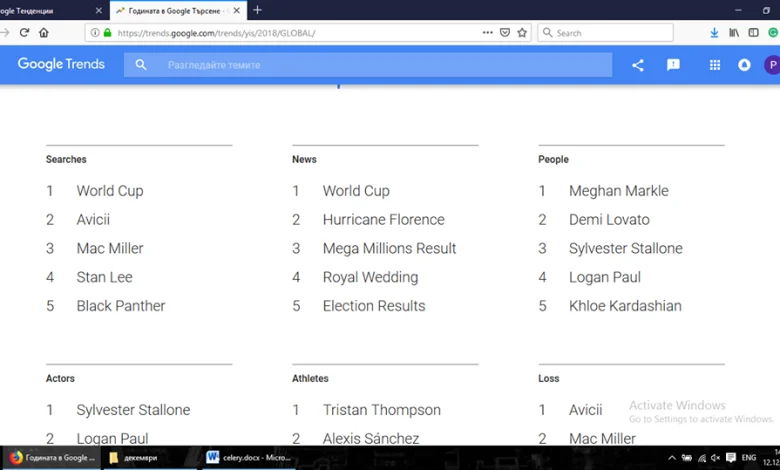Open Sylvester Stallone in People list
This screenshot has width=780, height=470.
tap(626, 248)
